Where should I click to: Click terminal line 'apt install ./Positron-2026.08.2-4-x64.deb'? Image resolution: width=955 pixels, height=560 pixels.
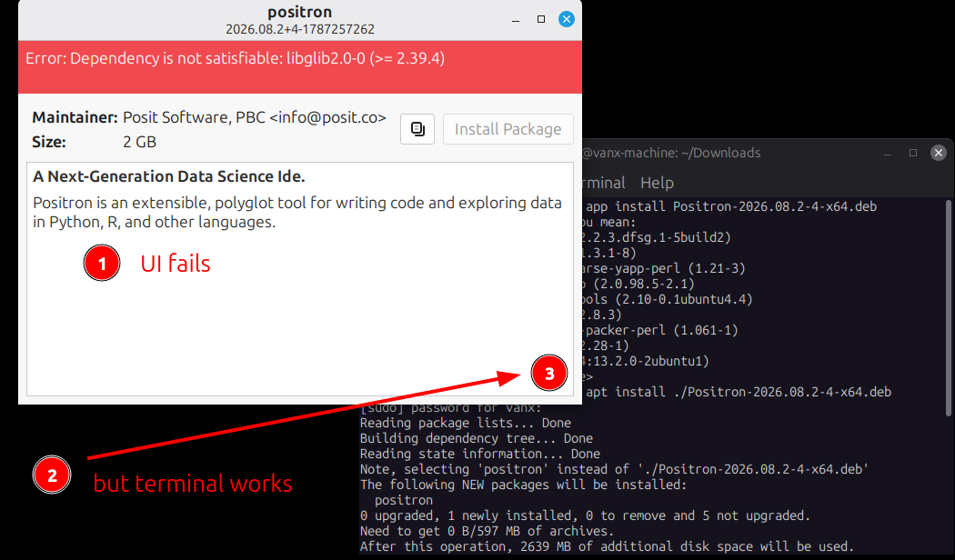click(x=739, y=392)
